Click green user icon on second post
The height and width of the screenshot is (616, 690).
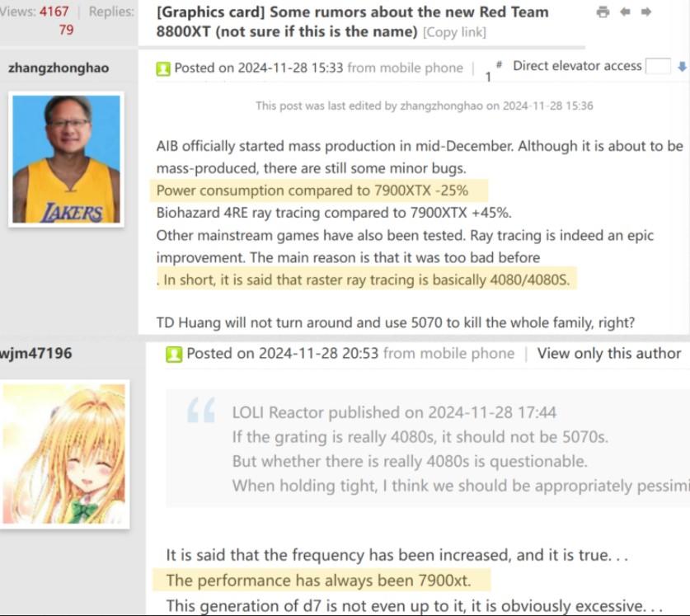click(x=174, y=355)
